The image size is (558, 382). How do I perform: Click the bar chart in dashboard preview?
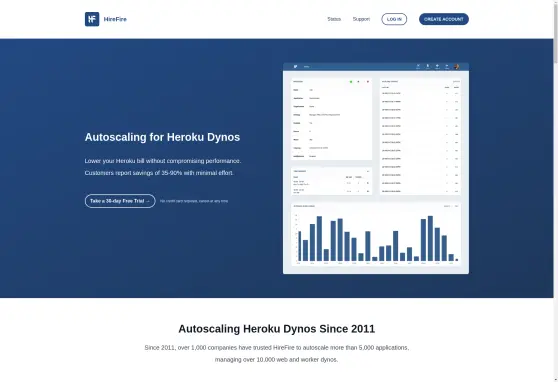(x=376, y=238)
